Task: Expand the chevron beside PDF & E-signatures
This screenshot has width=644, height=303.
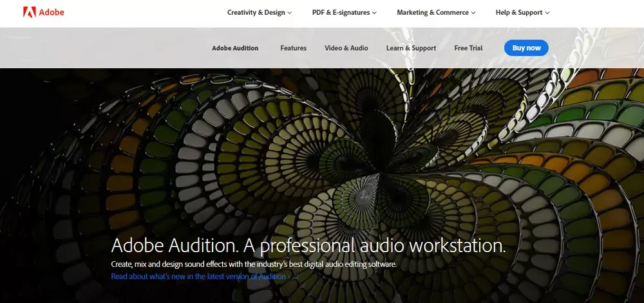Action: (x=374, y=13)
